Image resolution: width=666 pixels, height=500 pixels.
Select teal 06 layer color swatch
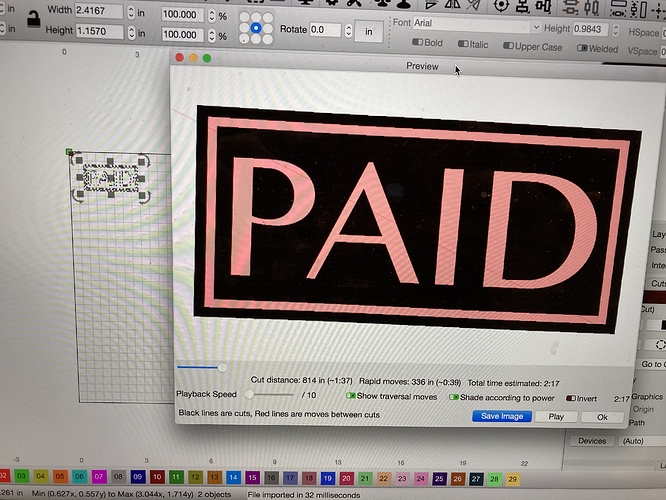coord(79,477)
